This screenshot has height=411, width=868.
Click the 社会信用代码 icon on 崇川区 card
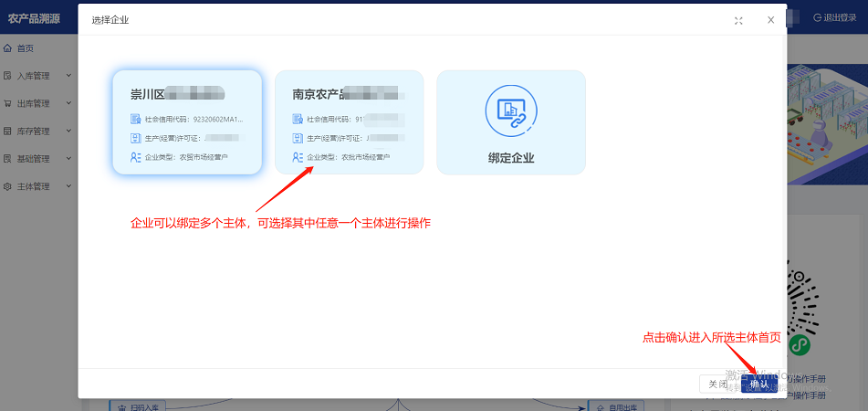click(x=136, y=119)
